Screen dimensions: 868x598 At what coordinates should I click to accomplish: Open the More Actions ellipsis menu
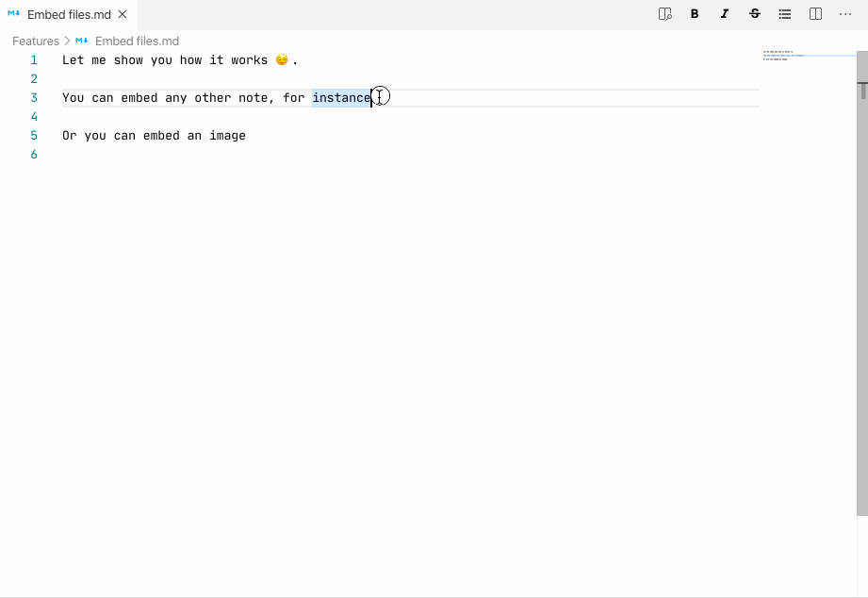coord(844,14)
